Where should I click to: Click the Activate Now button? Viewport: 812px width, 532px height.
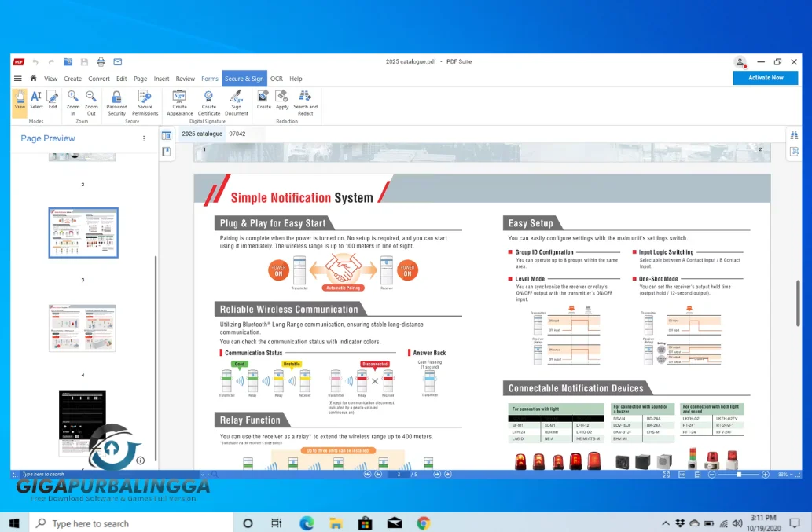(766, 78)
